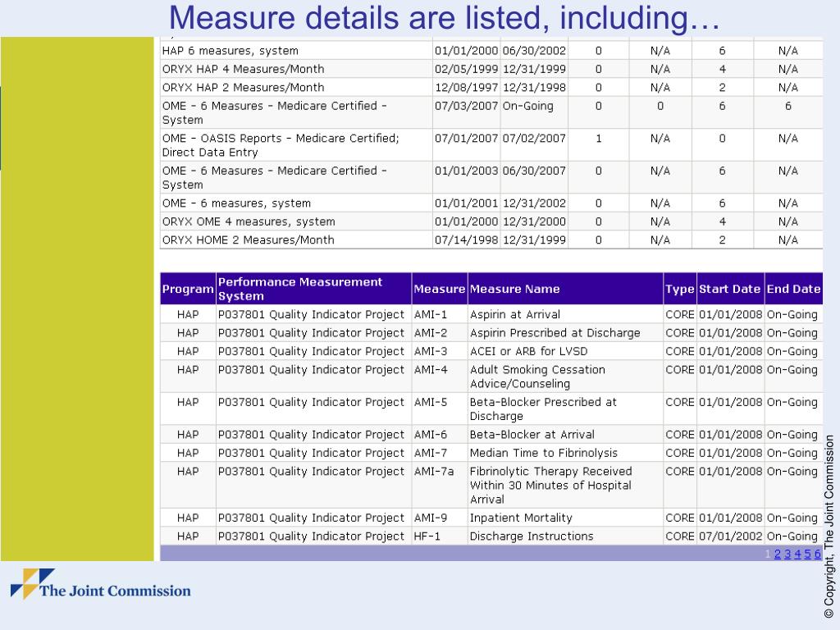The height and width of the screenshot is (630, 840).
Task: Select the AMI-1 measure cell
Action: tap(440, 314)
